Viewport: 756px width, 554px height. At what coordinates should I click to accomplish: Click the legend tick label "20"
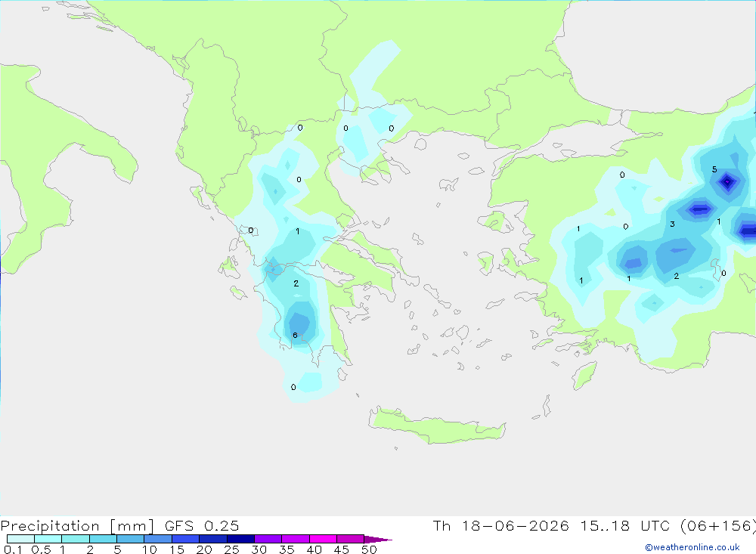click(204, 549)
